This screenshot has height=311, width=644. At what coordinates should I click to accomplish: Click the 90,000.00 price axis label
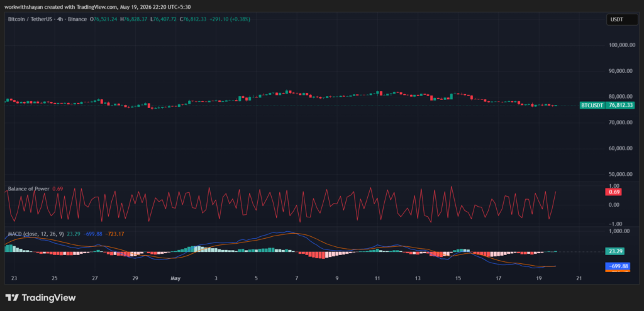pyautogui.click(x=621, y=71)
